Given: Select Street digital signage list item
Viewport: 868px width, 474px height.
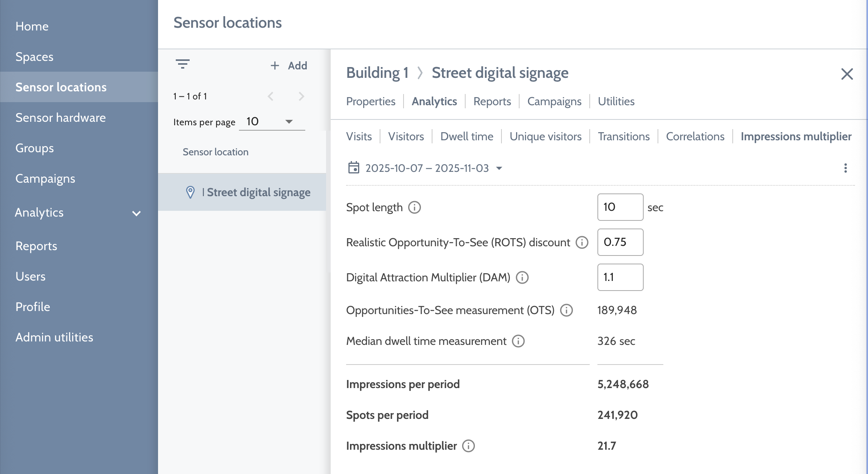Looking at the screenshot, I should click(258, 192).
